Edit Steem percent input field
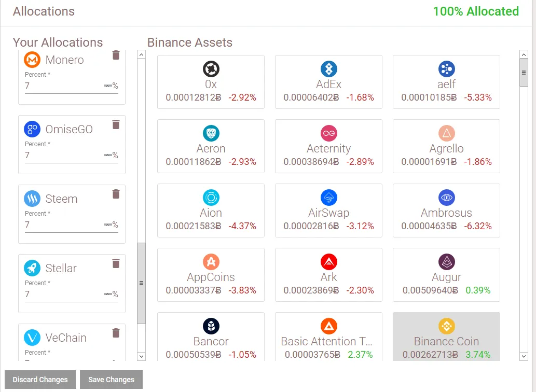 point(72,225)
